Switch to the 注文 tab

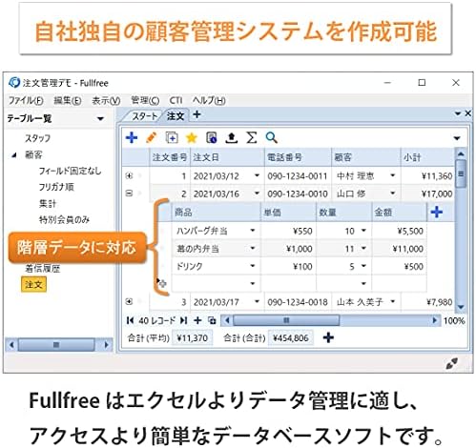click(176, 116)
